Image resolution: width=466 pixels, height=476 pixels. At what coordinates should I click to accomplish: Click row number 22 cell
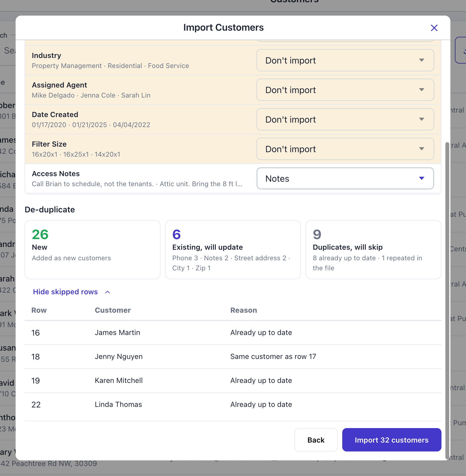(x=36, y=405)
